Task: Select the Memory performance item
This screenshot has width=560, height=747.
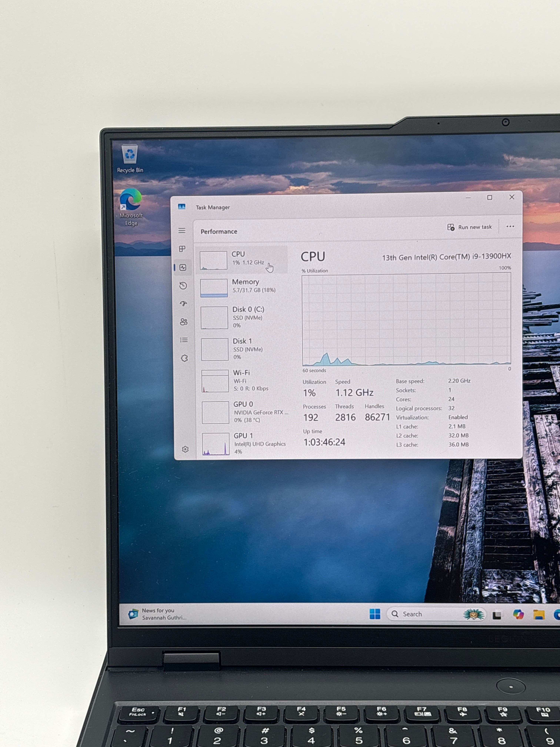Action: coord(242,287)
